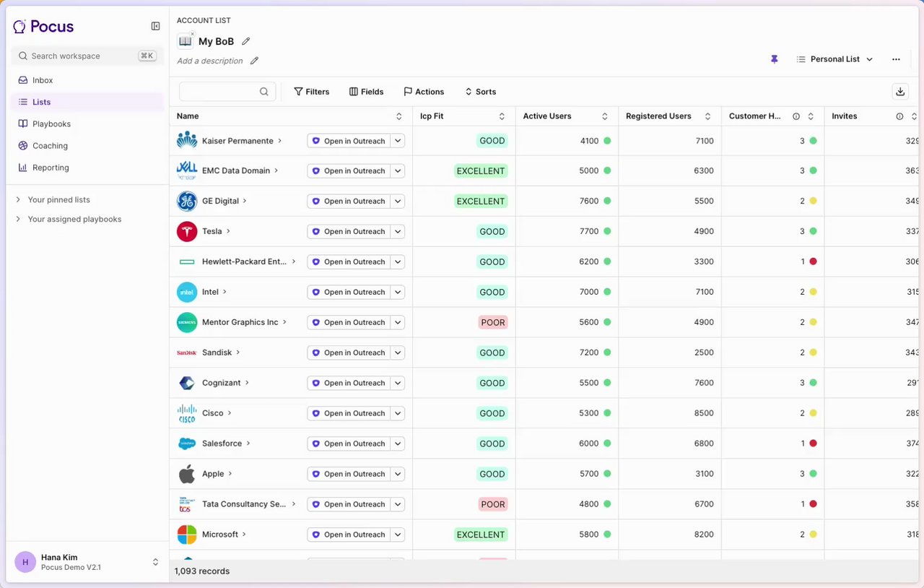The height and width of the screenshot is (588, 924).
Task: Click the Microsoft logo
Action: click(x=187, y=535)
